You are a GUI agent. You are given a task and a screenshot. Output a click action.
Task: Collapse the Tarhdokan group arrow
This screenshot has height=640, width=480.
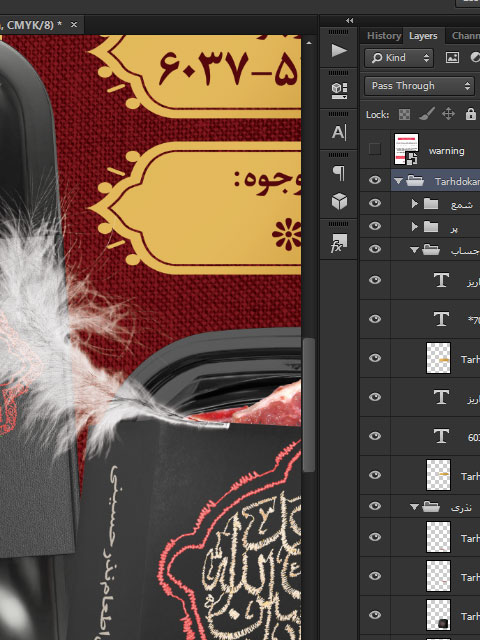pos(398,181)
